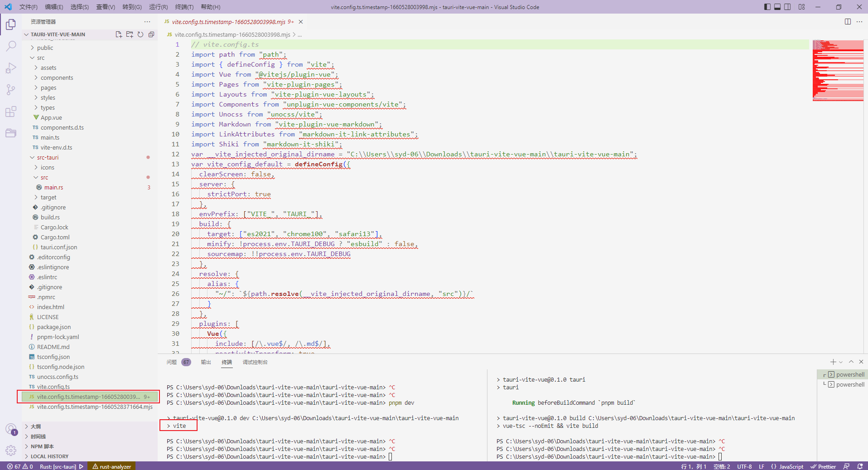
Task: Open editor more actions menu
Action: coord(859,22)
